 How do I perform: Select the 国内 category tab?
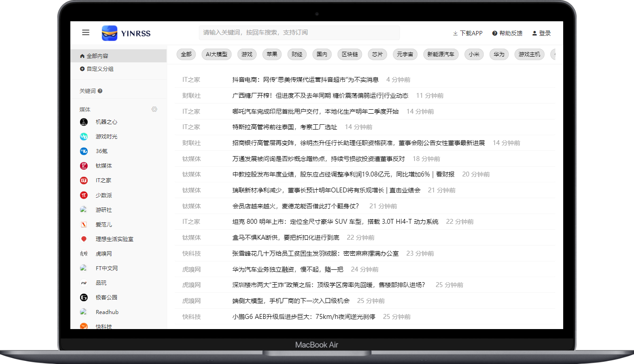tap(322, 54)
